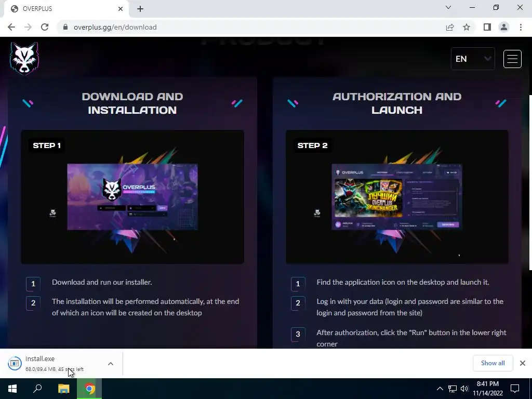This screenshot has width=532, height=399.
Task: Open network status tray icon
Action: coord(453,389)
